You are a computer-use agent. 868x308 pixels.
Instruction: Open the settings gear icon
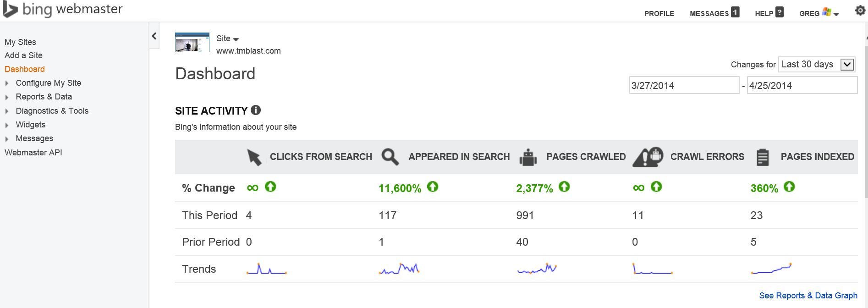point(860,11)
